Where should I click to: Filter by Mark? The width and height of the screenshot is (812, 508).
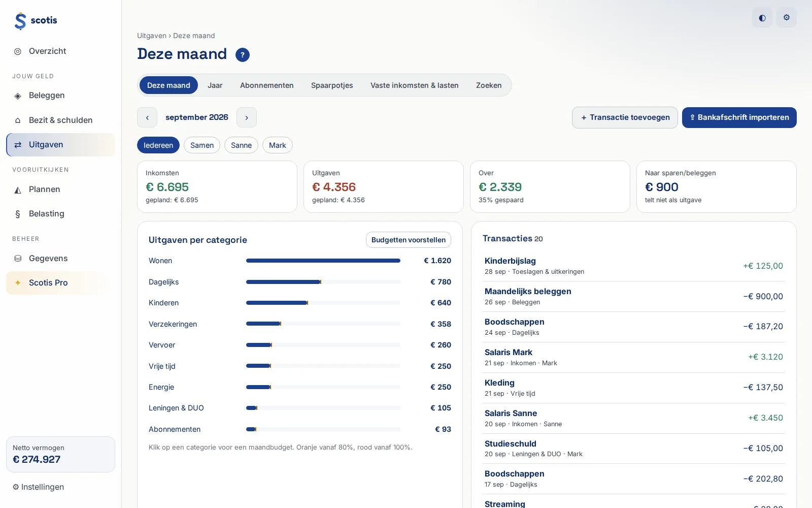[278, 145]
